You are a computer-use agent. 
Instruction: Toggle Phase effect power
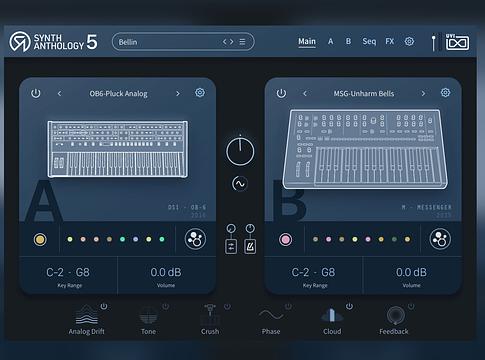point(288,306)
